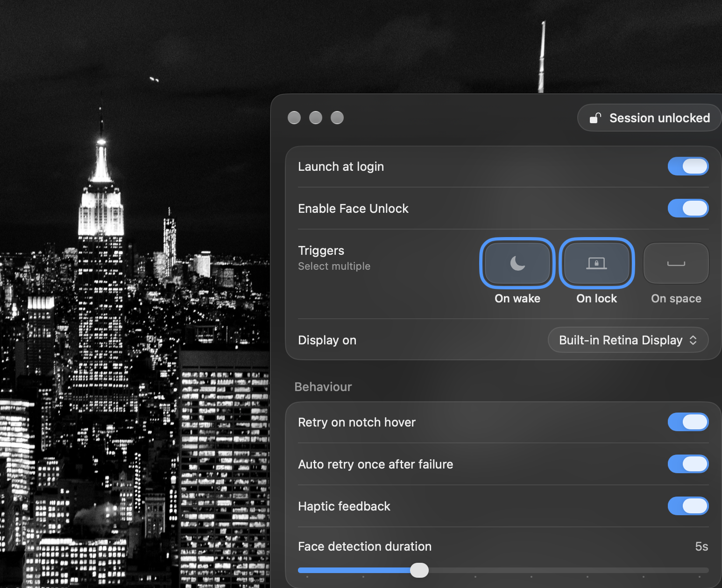Viewport: 722px width, 588px height.
Task: Zoom the settings window
Action: pos(337,118)
